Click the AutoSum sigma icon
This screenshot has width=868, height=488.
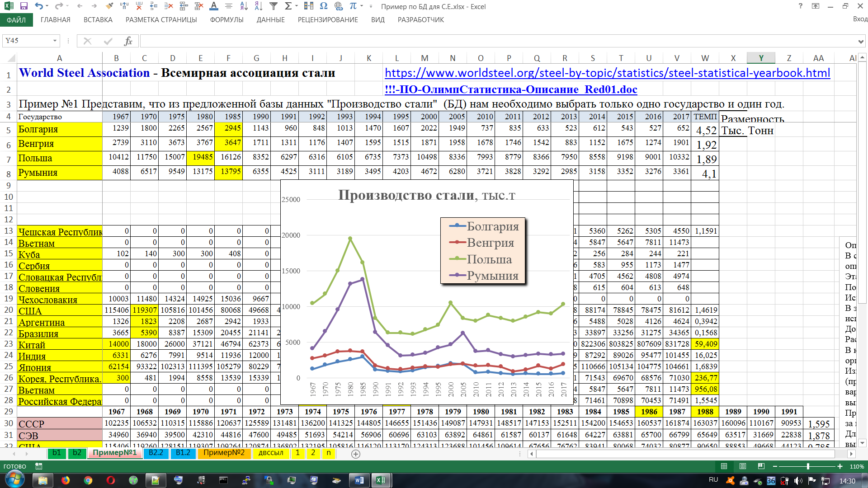288,6
